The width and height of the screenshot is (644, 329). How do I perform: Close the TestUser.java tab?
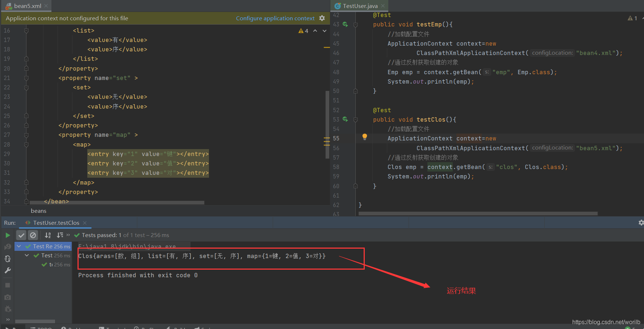383,6
